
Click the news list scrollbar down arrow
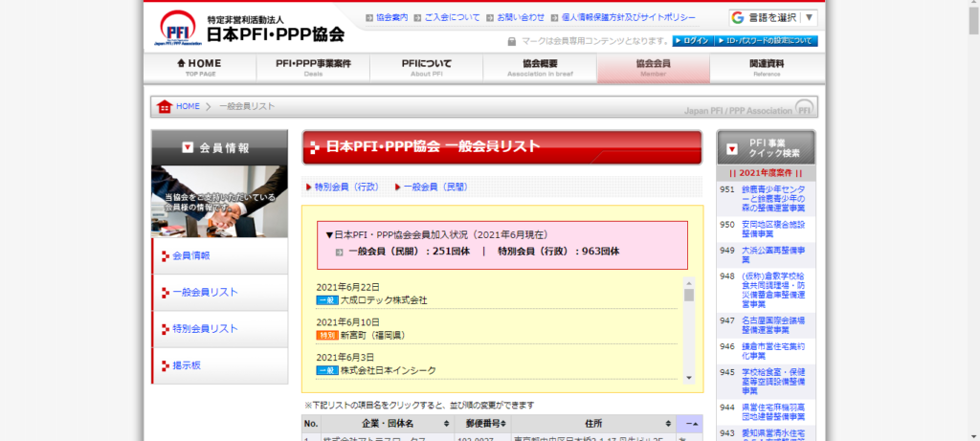point(688,378)
